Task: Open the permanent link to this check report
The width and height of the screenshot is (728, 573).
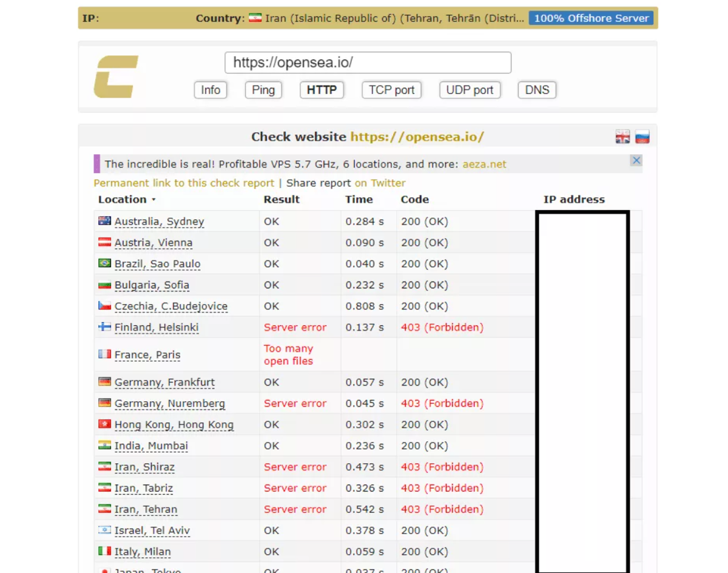Action: (184, 183)
